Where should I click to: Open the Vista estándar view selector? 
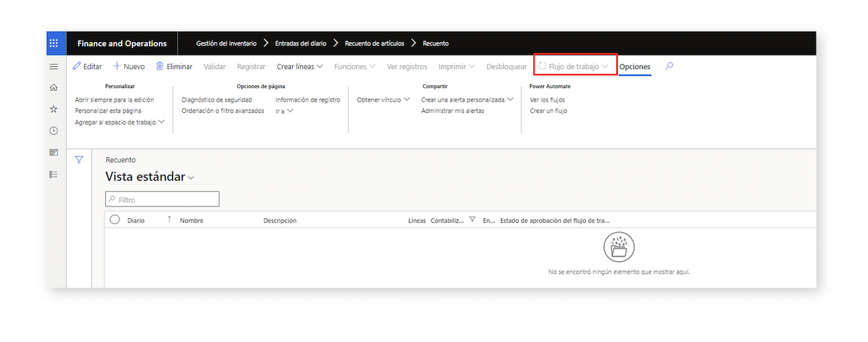pos(150,177)
